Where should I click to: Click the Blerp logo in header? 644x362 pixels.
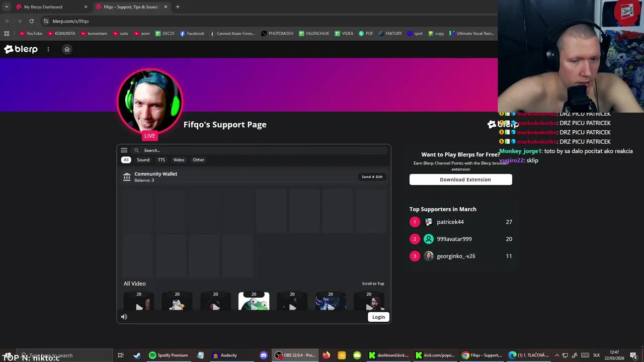[x=21, y=49]
